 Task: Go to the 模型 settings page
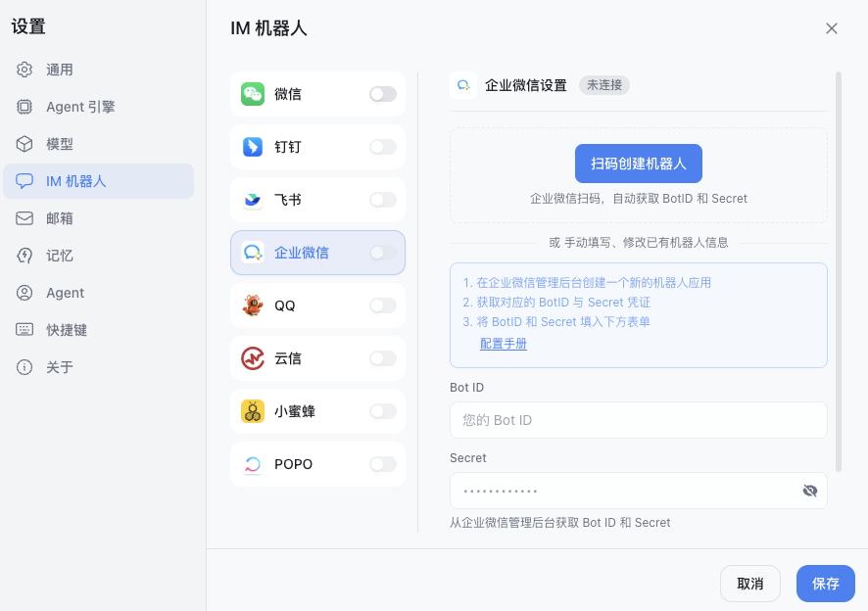coord(60,144)
